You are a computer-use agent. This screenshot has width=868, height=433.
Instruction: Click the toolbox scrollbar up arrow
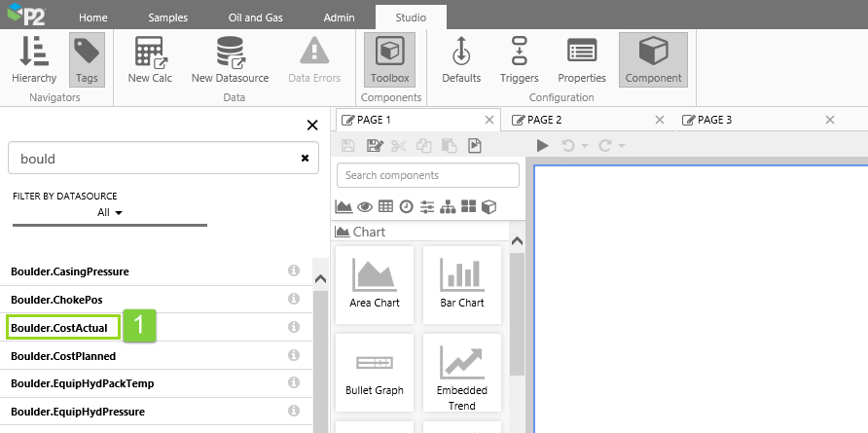tap(517, 241)
